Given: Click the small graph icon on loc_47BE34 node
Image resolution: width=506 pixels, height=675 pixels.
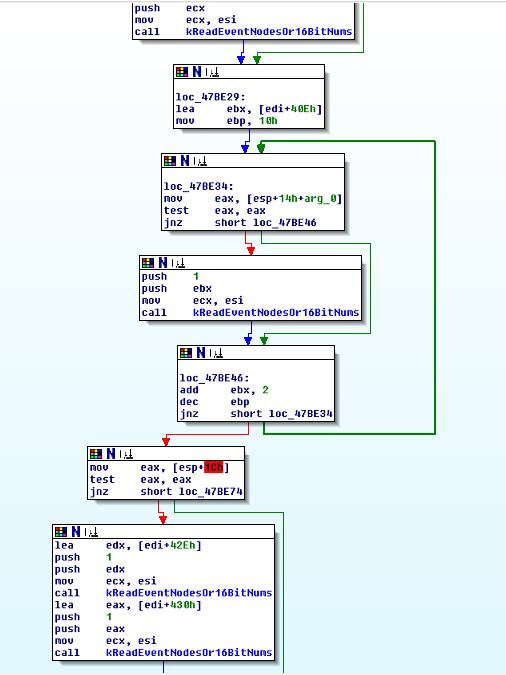Looking at the screenshot, I should tap(200, 161).
